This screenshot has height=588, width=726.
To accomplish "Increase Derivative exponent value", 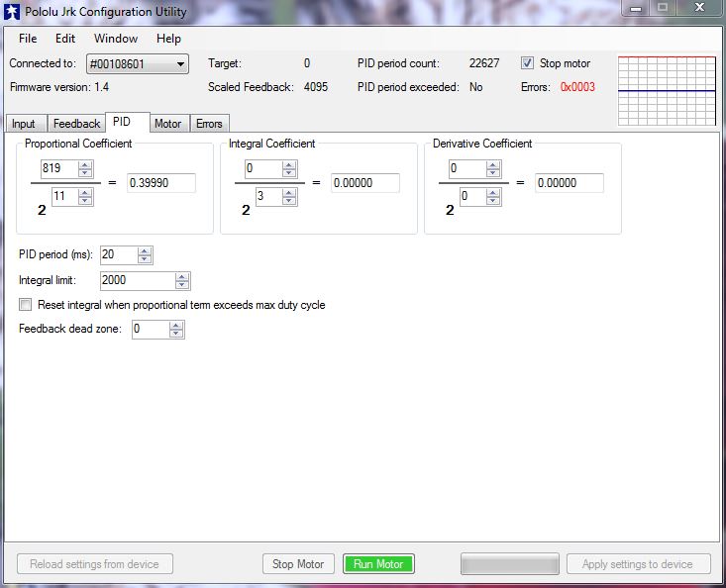I will (493, 193).
